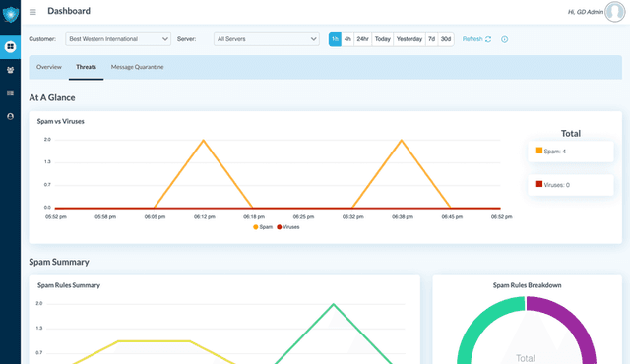Toggle Viruses series in chart legend
This screenshot has height=364, width=630.
[288, 227]
